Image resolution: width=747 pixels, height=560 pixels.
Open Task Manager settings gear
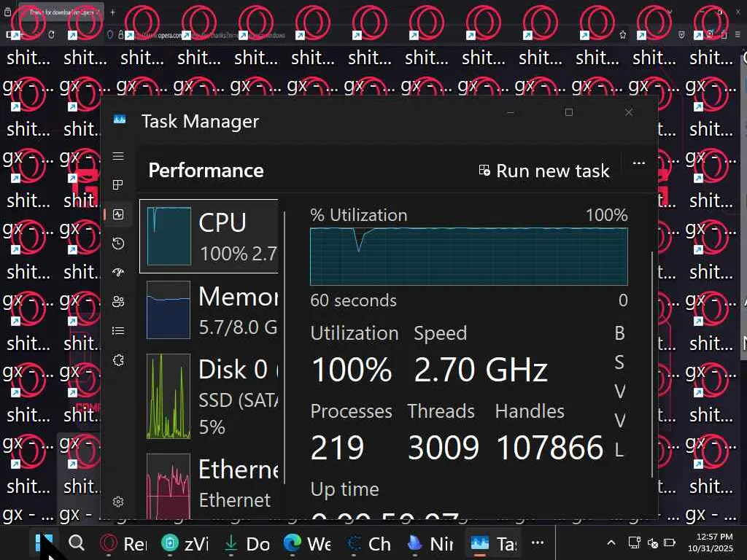click(x=118, y=502)
